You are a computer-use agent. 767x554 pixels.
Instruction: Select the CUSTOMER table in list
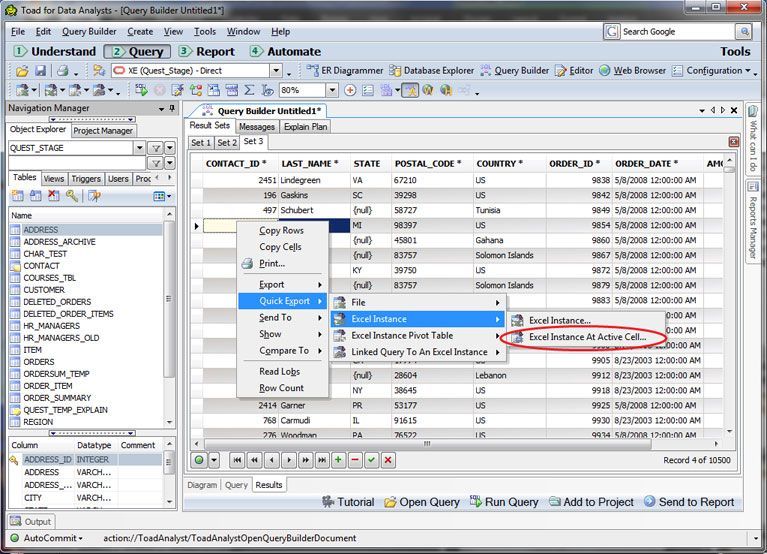click(x=44, y=290)
